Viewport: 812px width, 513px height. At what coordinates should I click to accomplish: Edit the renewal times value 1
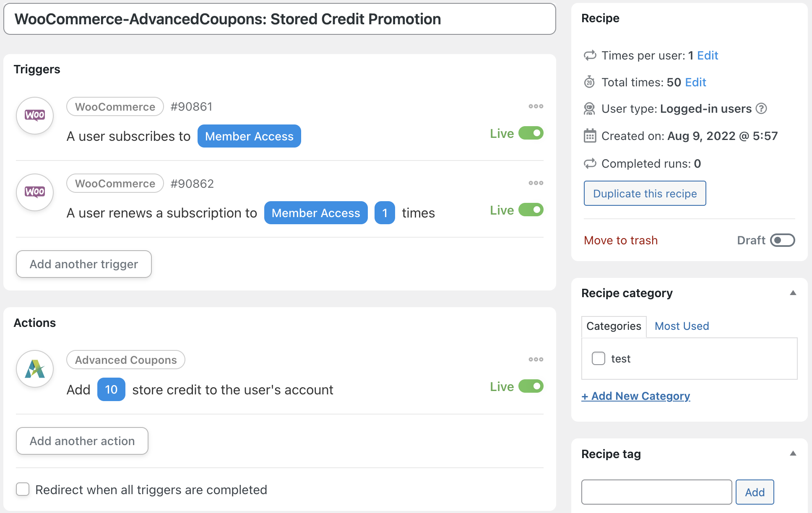[x=385, y=213]
